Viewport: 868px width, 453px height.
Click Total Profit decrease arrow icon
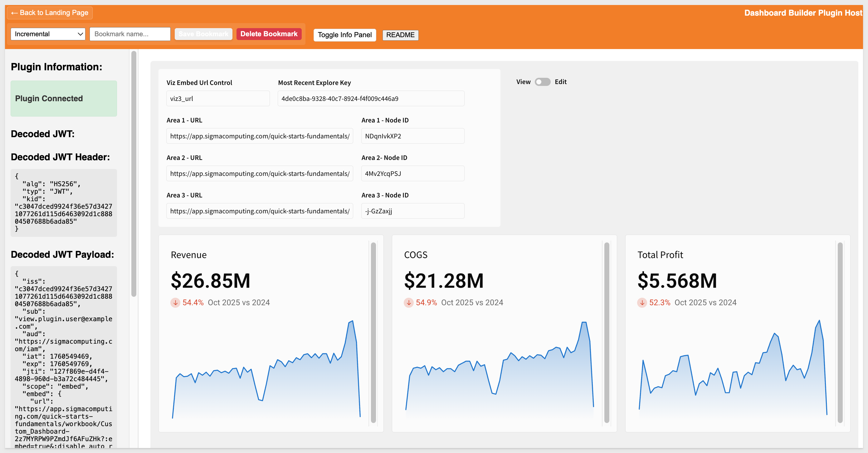[x=642, y=302]
